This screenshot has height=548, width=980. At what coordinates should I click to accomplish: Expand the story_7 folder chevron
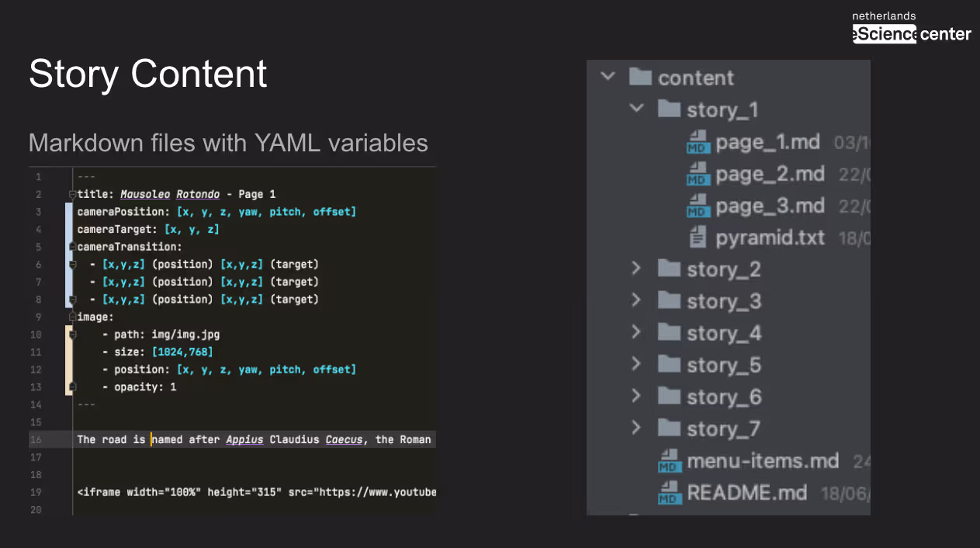point(636,428)
